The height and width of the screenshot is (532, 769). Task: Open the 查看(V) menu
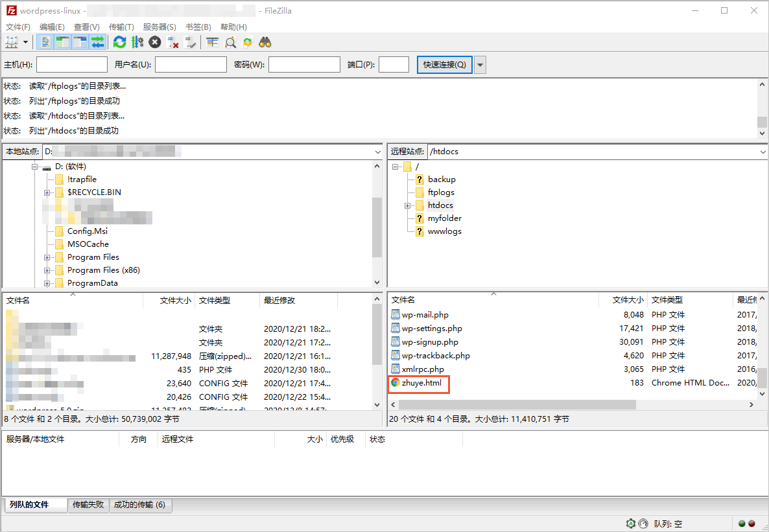click(87, 27)
